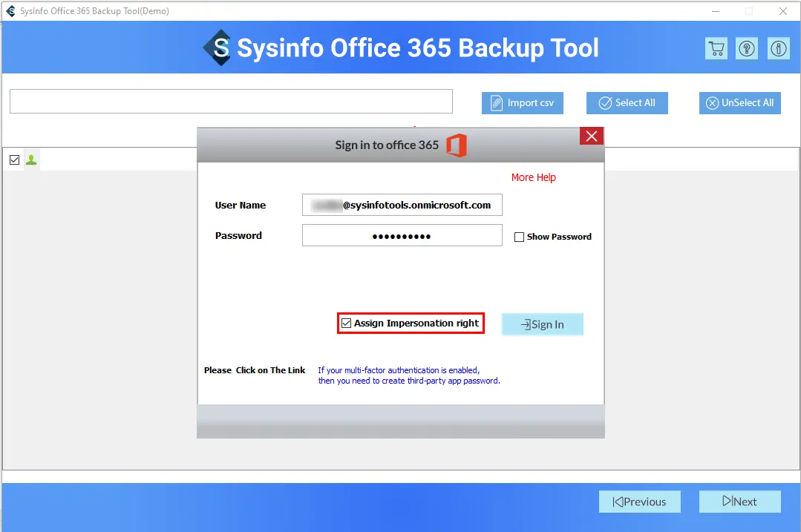This screenshot has height=532, width=801.
Task: Click the 'Please Click on The Link' text
Action: [x=255, y=370]
